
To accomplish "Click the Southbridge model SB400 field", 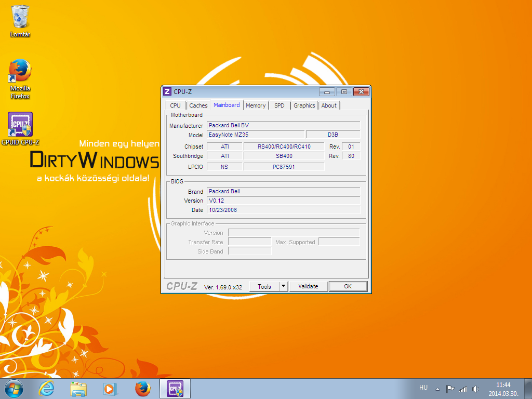I will [x=284, y=156].
